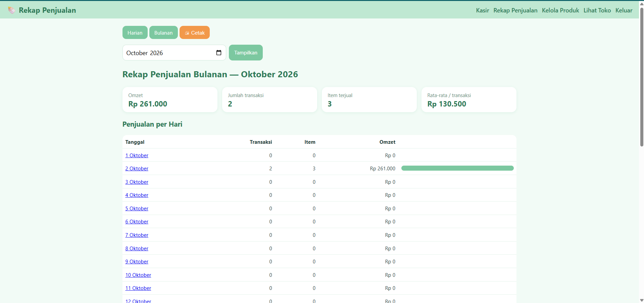Click the Rekap Penjualan title in header
Screen dimensions: 644x303
pos(47,10)
